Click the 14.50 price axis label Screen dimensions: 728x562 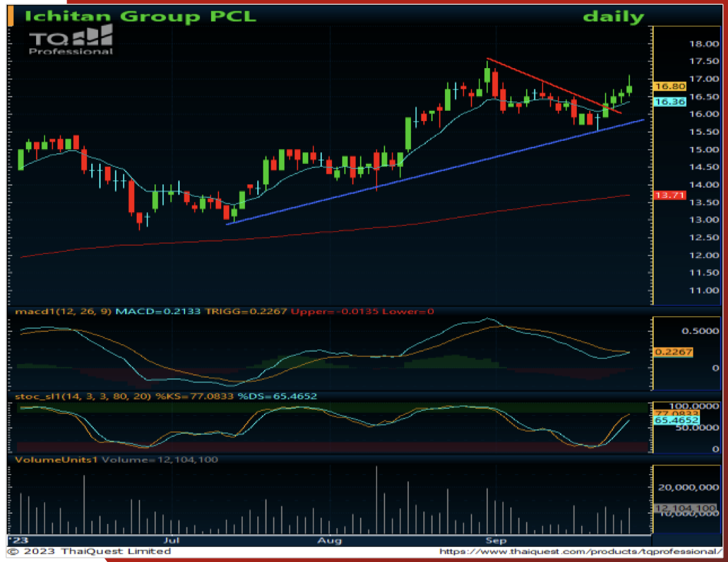point(704,167)
